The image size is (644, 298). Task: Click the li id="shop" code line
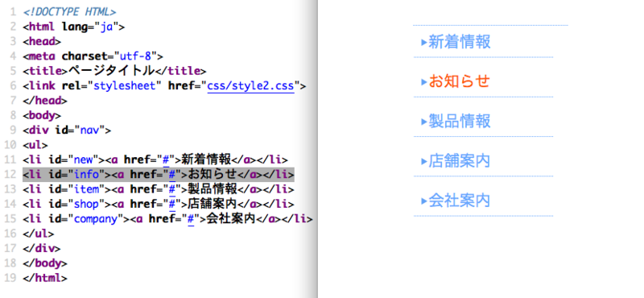pos(159,205)
